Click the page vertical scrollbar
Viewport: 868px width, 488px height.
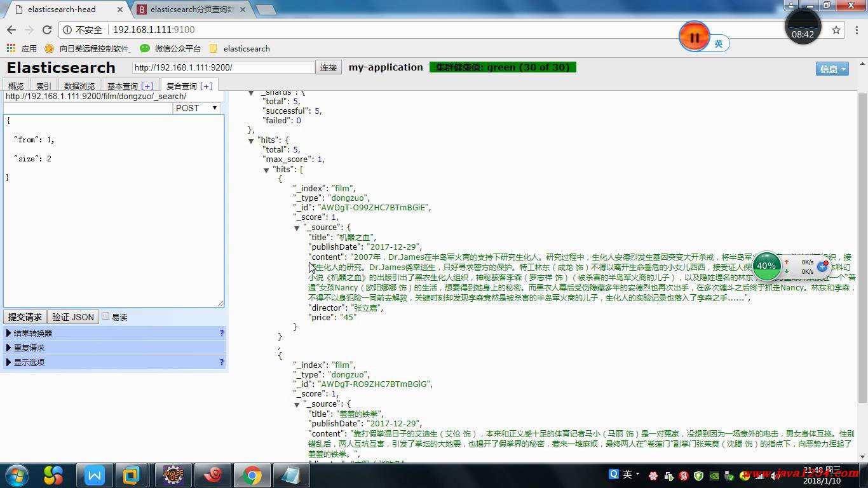862,248
